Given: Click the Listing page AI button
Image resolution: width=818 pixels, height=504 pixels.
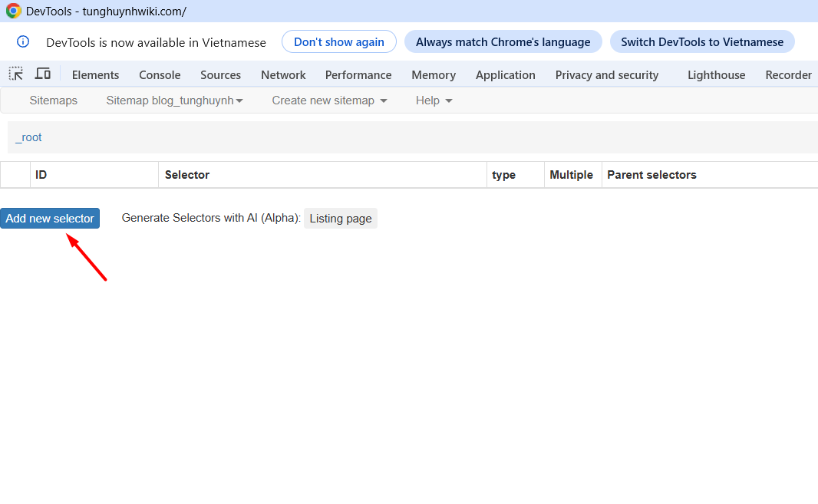Looking at the screenshot, I should pos(341,219).
